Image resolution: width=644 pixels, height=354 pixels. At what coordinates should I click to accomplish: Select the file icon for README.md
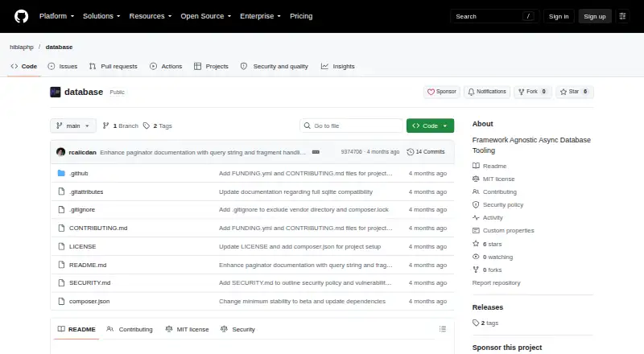(61, 265)
